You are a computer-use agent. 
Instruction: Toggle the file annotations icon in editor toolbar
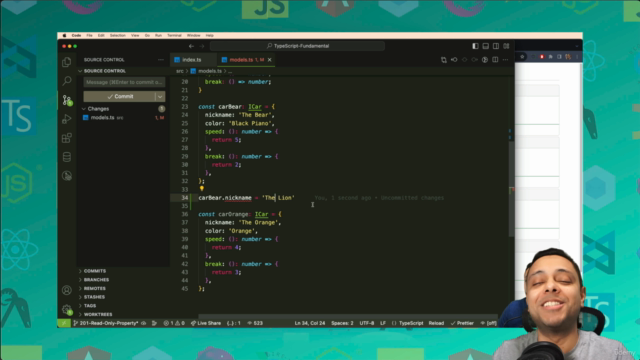(485, 60)
